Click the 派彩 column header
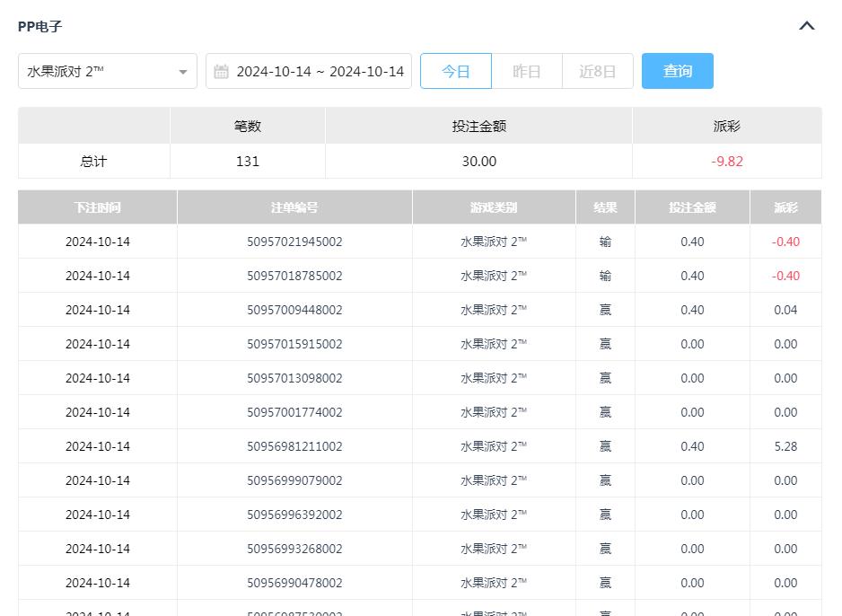 tap(785, 207)
